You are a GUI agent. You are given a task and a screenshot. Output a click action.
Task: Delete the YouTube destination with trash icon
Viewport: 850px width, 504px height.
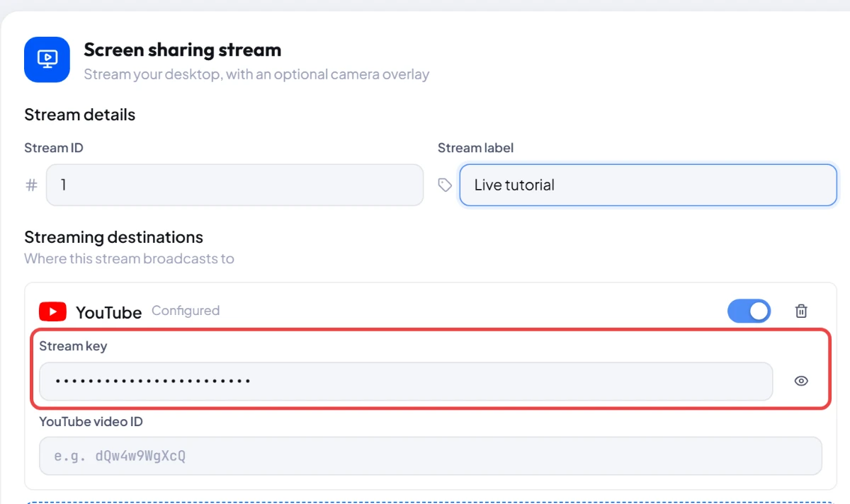[801, 311]
